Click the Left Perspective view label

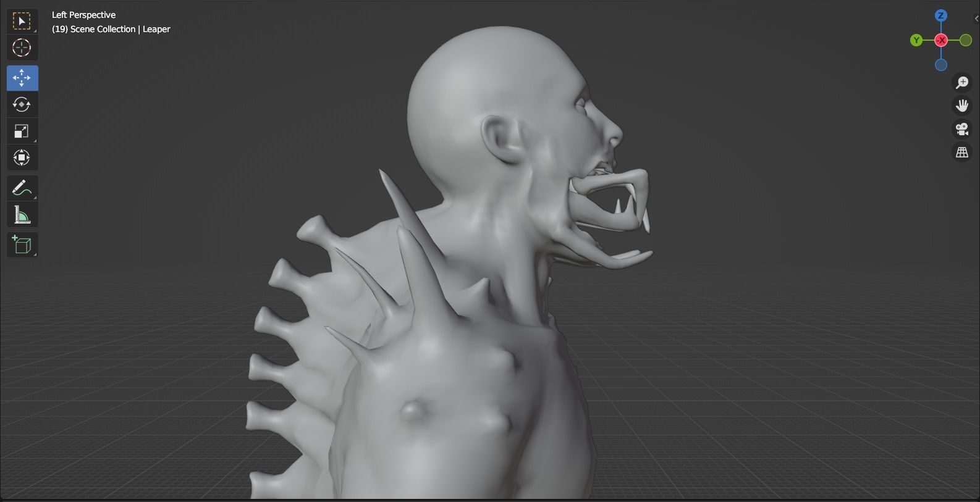(x=83, y=15)
